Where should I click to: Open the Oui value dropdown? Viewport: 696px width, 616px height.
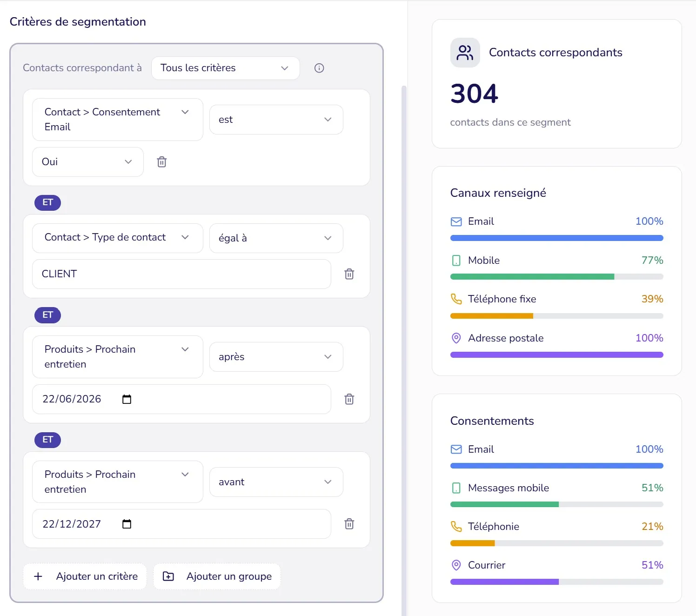(88, 162)
